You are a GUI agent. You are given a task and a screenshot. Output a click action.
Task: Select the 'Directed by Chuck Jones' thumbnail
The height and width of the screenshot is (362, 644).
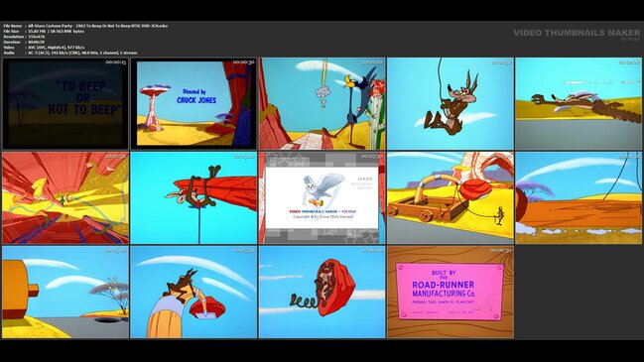point(193,103)
